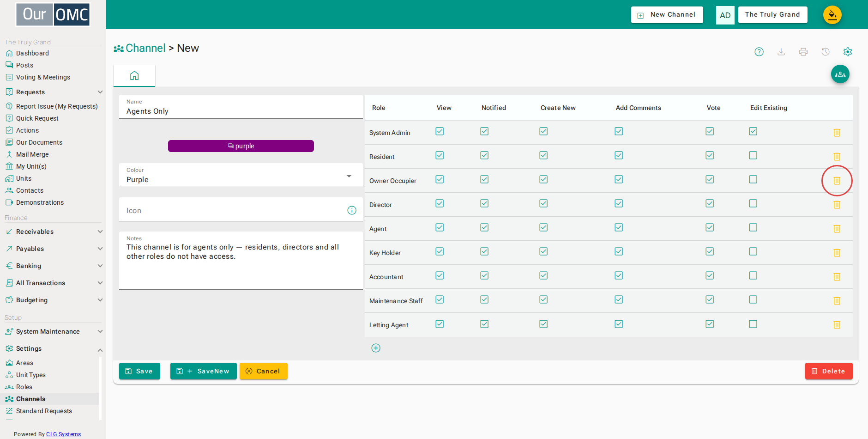The height and width of the screenshot is (439, 868).
Task: Expand the Requests sidebar section
Action: pyautogui.click(x=53, y=92)
